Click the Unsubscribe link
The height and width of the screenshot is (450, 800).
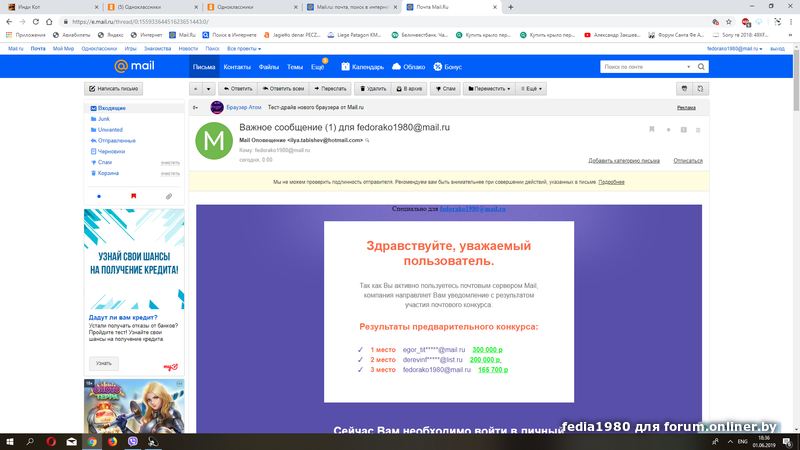point(688,161)
